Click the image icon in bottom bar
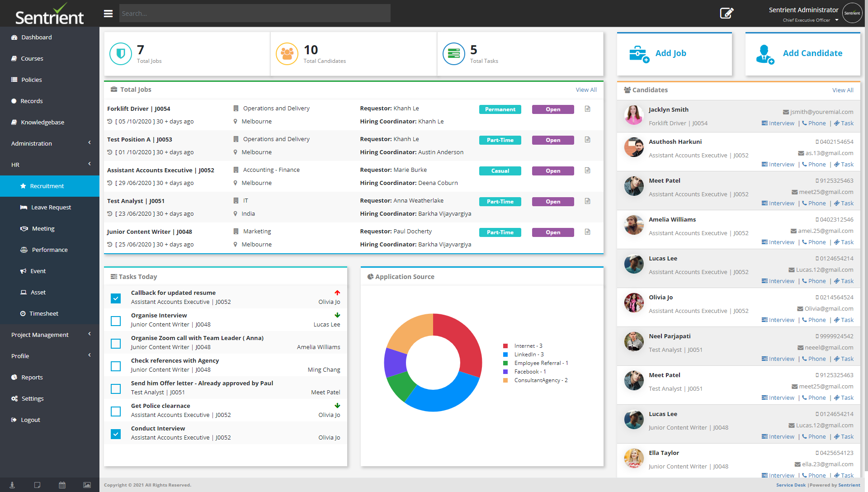868x492 pixels. (x=87, y=485)
